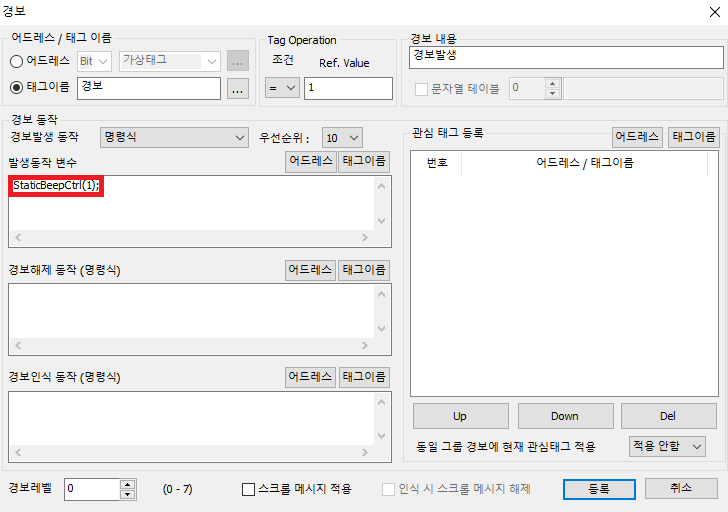
Task: Click the 어드레스 / 태그이름 column header
Action: 585,163
